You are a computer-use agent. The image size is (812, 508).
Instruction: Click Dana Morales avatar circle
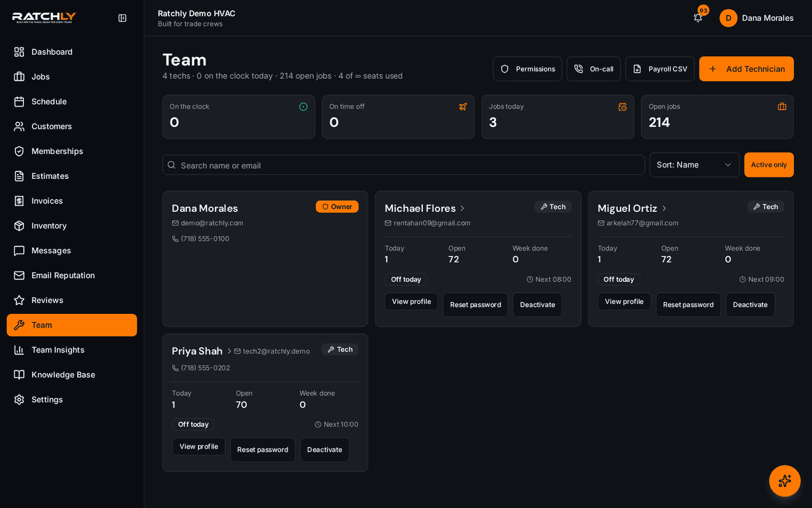(x=728, y=18)
